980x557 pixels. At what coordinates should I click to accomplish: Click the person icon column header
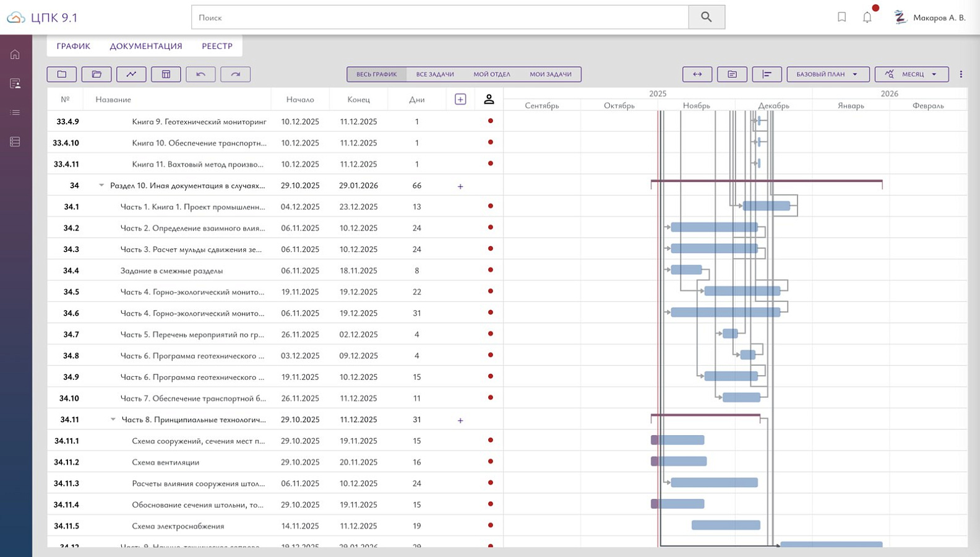pos(489,99)
